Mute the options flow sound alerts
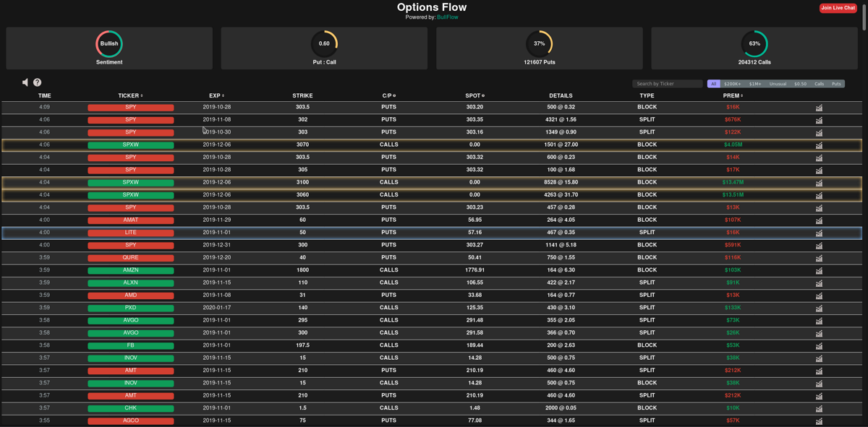This screenshot has width=868, height=427. coord(25,82)
